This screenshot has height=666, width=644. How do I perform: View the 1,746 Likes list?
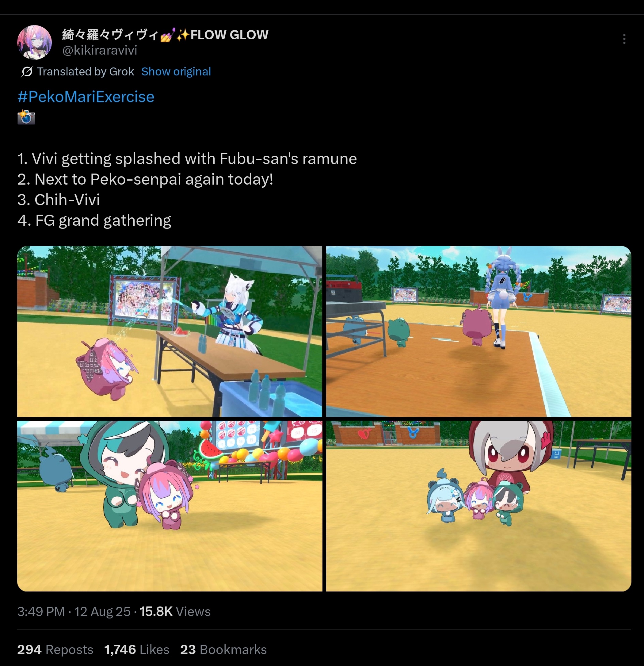(x=136, y=649)
